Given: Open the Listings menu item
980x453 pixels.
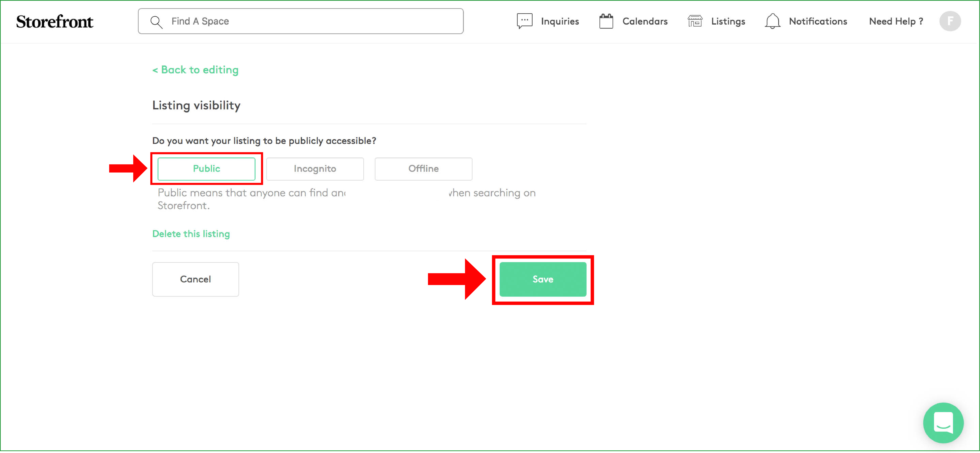Looking at the screenshot, I should pos(728,21).
